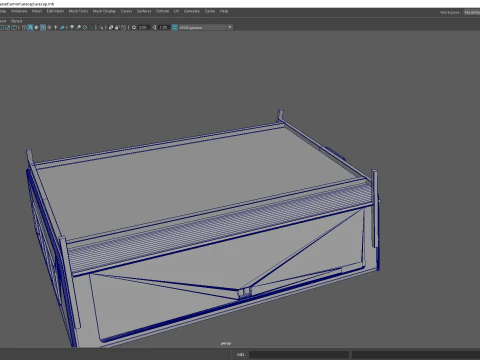Click the command result output field
Screen dimensions: 480x360
[x=416, y=355]
